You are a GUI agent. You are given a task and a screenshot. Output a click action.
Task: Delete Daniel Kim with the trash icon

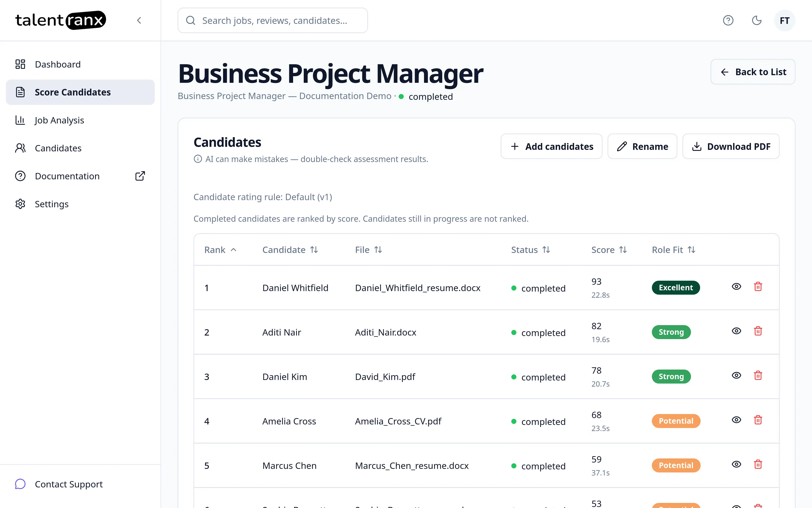click(758, 376)
